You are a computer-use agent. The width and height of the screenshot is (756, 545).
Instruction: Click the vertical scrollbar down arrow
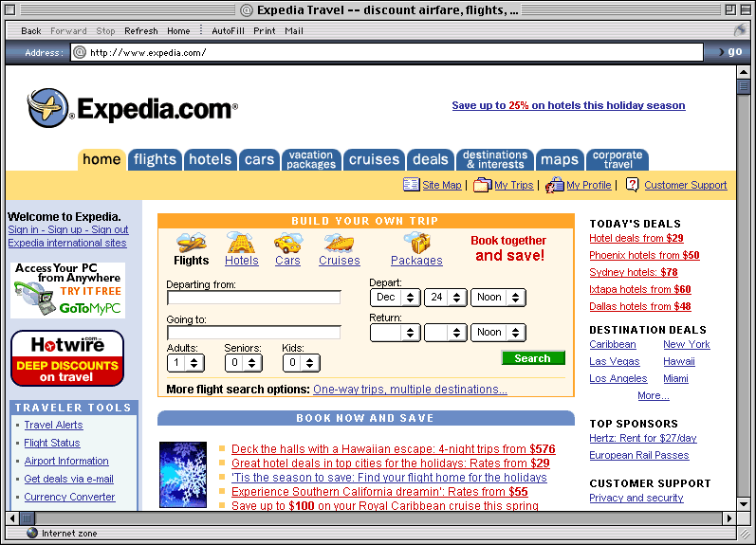point(745,503)
